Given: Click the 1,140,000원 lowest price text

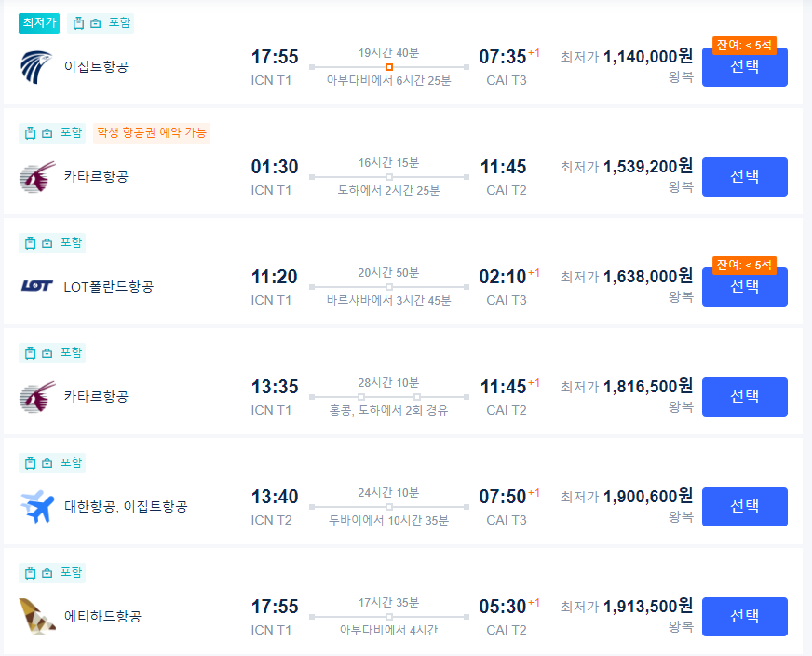Looking at the screenshot, I should [x=650, y=54].
